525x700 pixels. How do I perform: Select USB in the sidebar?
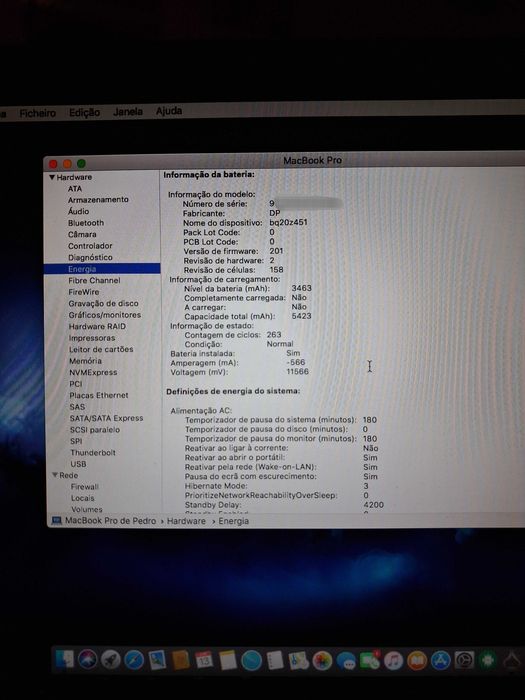[x=78, y=464]
